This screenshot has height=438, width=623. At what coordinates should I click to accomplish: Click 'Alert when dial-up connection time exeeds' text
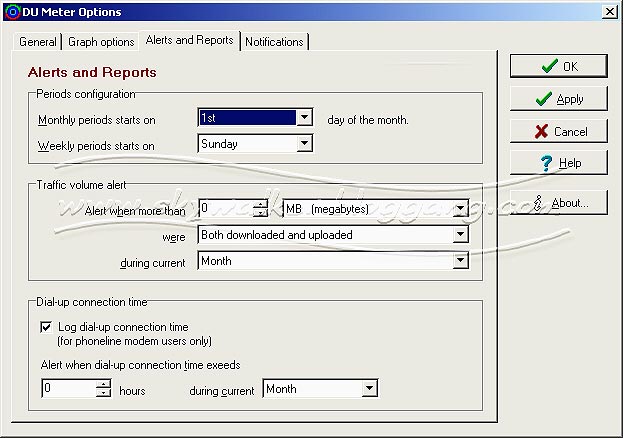tap(141, 365)
